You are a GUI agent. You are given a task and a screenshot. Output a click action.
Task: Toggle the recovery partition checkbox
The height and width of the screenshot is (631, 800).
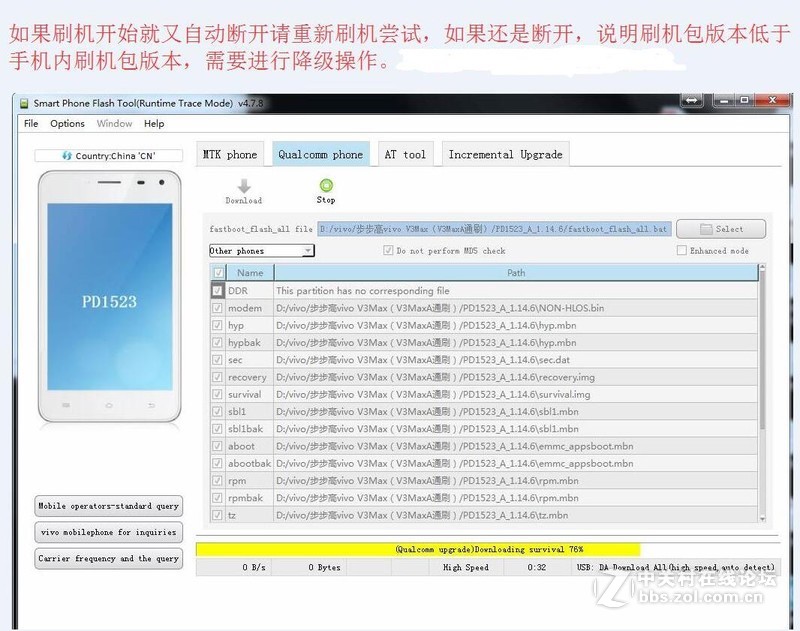click(219, 377)
